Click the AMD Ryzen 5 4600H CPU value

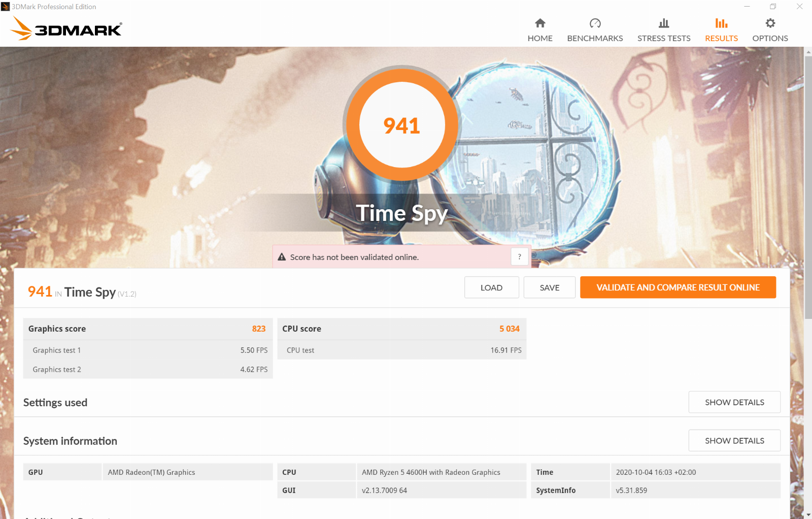(431, 472)
